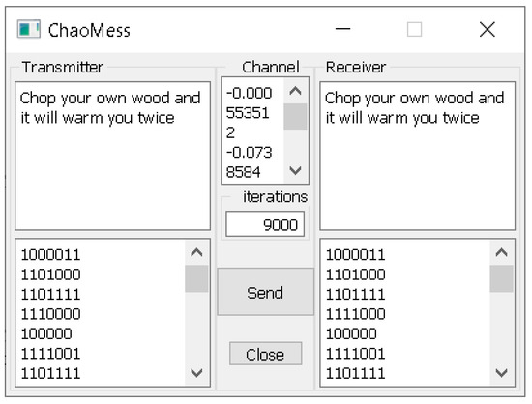Click the Close button below Send
Screen dimensions: 532x404
[265, 354]
